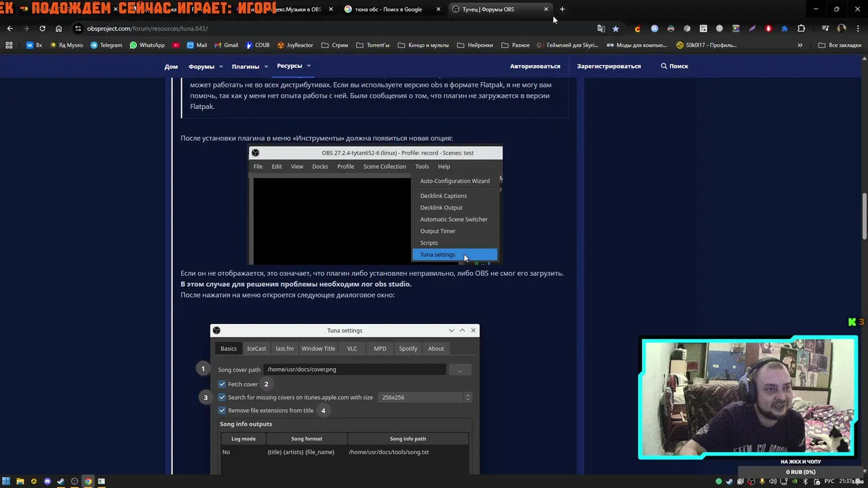Viewport: 868px width, 488px height.
Task: Open the Windows Start menu
Action: coord(6,481)
